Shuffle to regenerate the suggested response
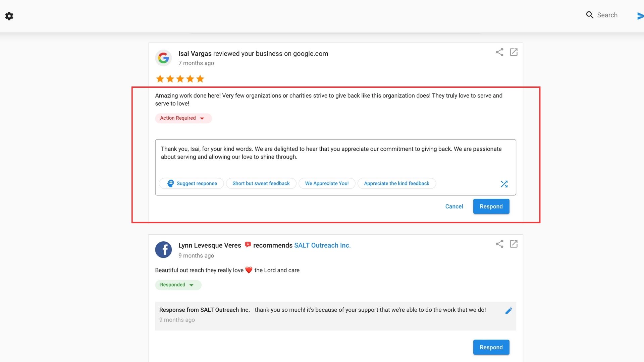644x362 pixels. coord(504,184)
